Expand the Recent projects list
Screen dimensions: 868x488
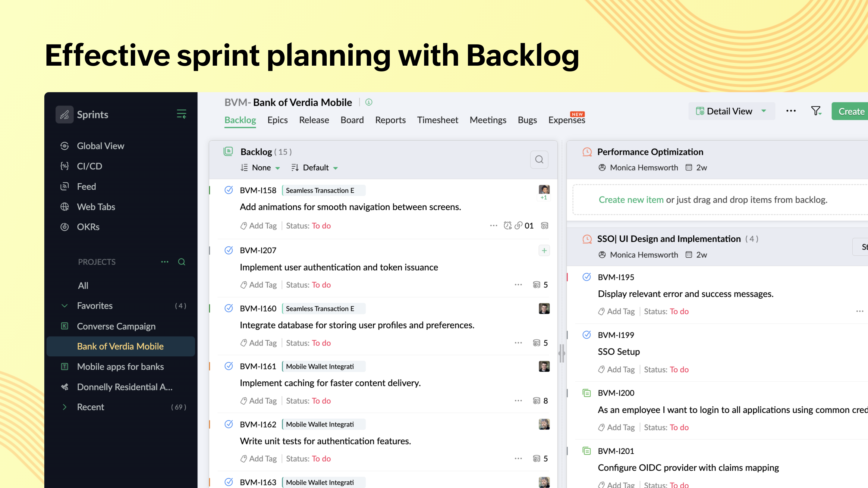(x=65, y=407)
